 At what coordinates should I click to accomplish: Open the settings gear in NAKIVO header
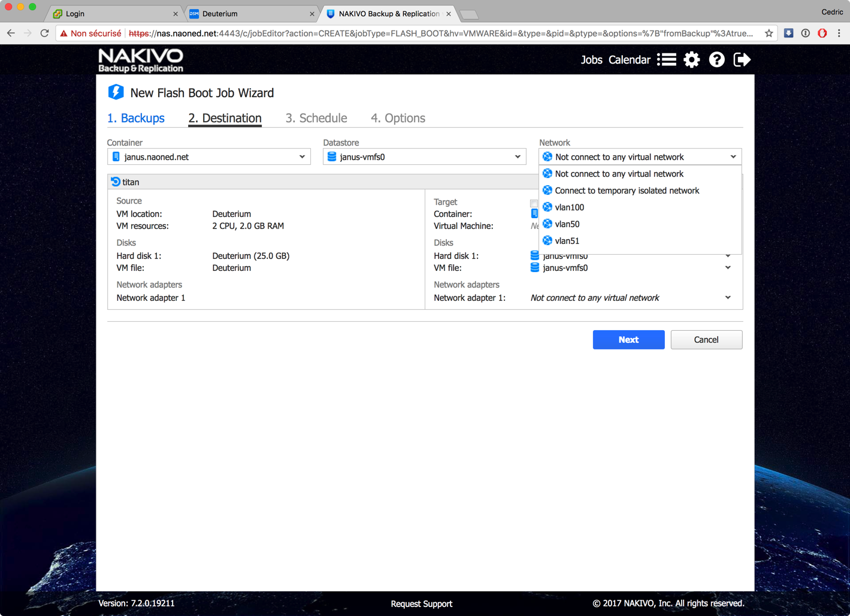click(692, 59)
